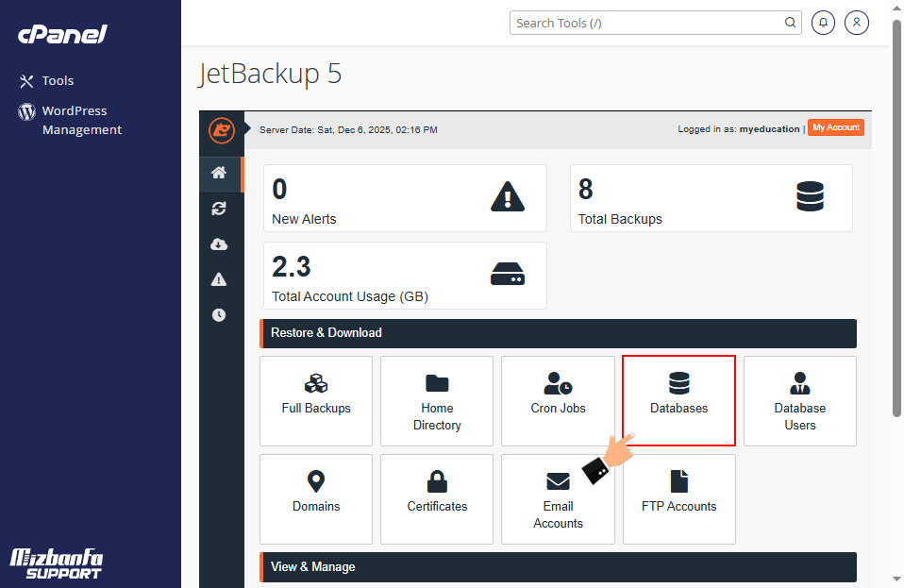The height and width of the screenshot is (588, 904).
Task: Click the notifications bell icon
Action: click(x=823, y=23)
